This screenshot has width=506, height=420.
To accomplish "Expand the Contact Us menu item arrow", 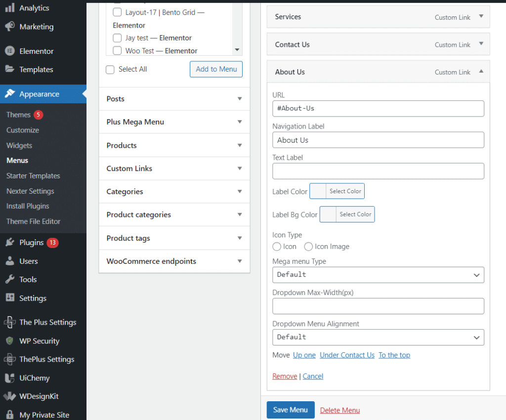I will point(481,43).
